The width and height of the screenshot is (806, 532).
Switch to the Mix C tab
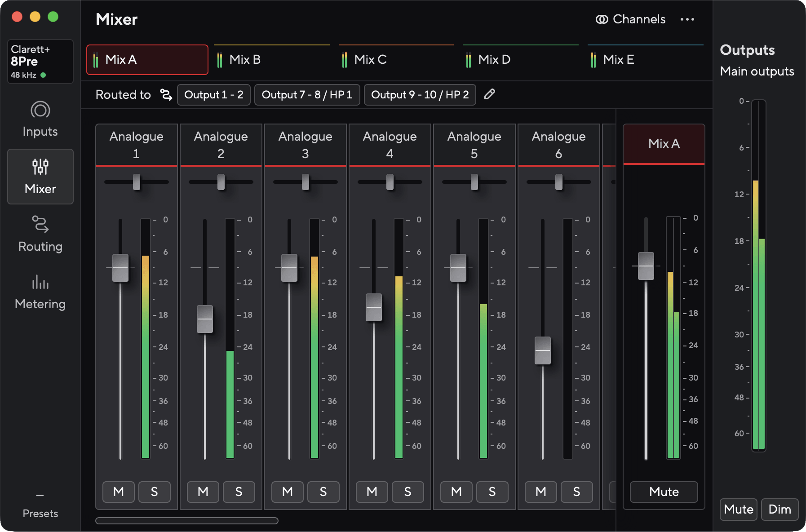click(396, 59)
